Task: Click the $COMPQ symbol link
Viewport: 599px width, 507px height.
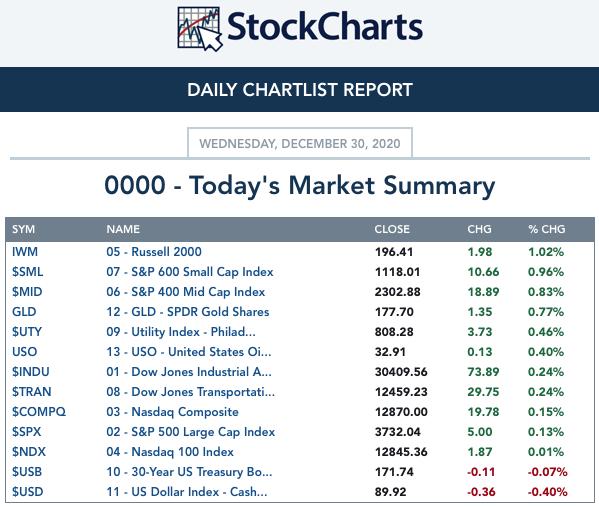Action: point(39,412)
